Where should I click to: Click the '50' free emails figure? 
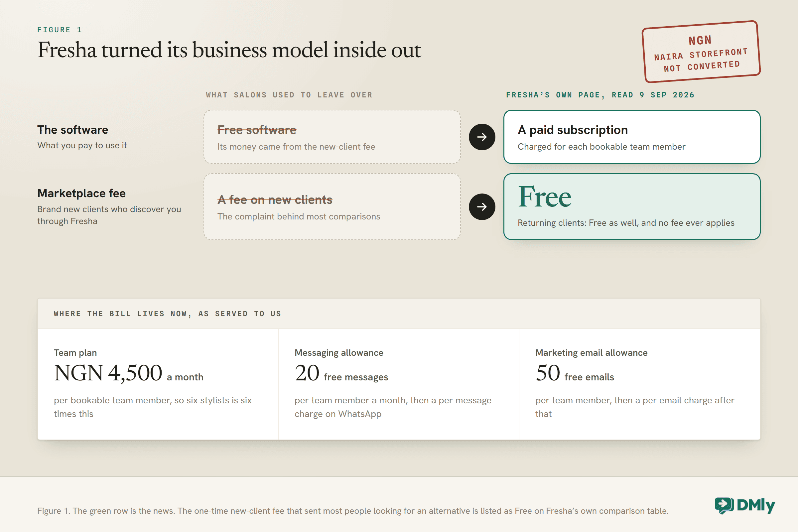click(548, 373)
